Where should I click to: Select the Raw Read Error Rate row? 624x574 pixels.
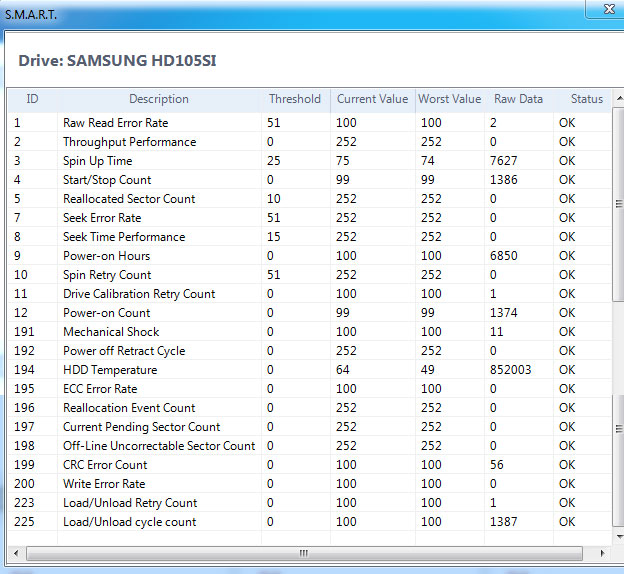(309, 123)
